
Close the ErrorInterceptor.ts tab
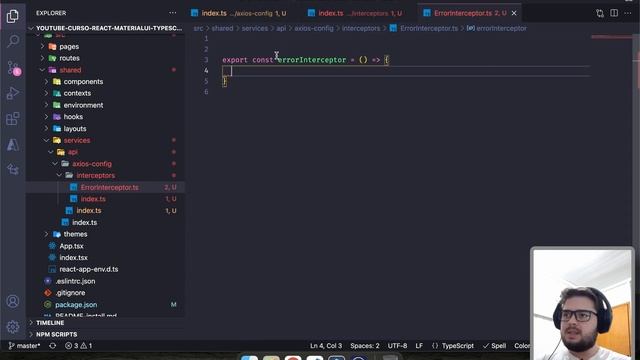click(x=514, y=13)
